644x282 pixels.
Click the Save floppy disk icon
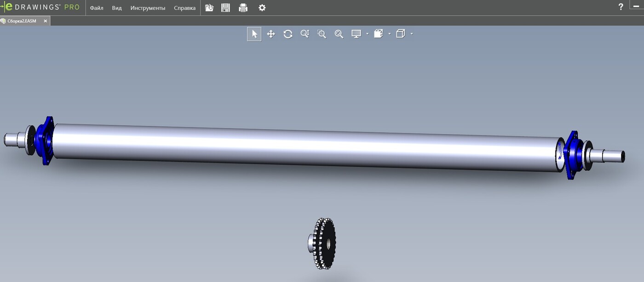[x=225, y=8]
